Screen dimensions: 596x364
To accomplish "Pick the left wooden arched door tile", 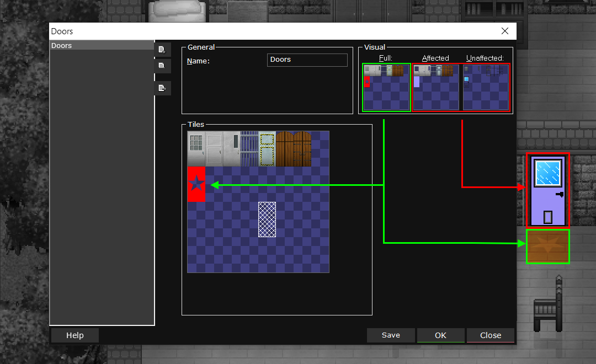I will click(285, 148).
